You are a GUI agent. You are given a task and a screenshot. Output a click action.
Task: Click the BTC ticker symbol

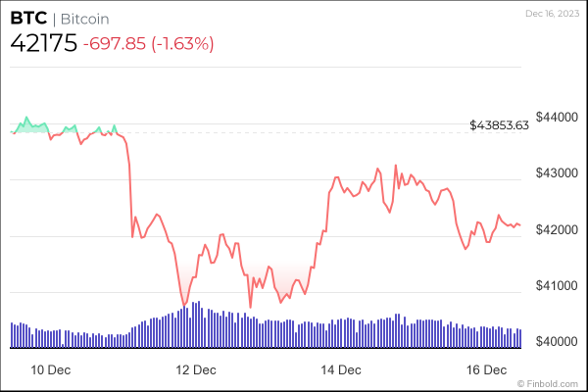[26, 19]
